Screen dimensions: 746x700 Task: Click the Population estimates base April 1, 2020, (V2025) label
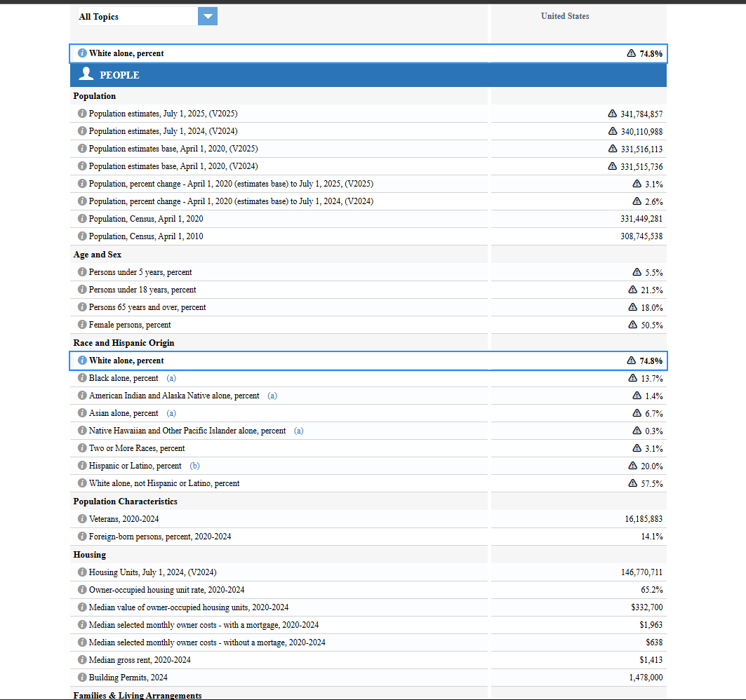point(173,149)
